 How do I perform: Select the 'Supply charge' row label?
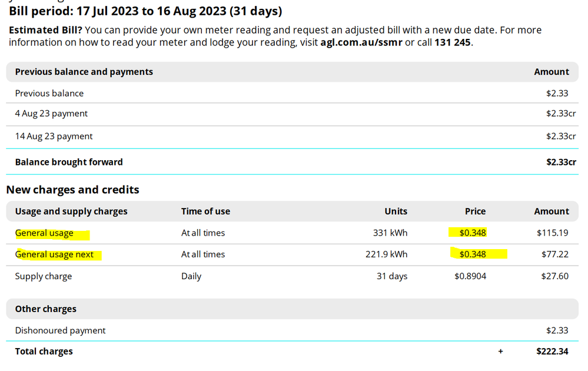pos(44,276)
